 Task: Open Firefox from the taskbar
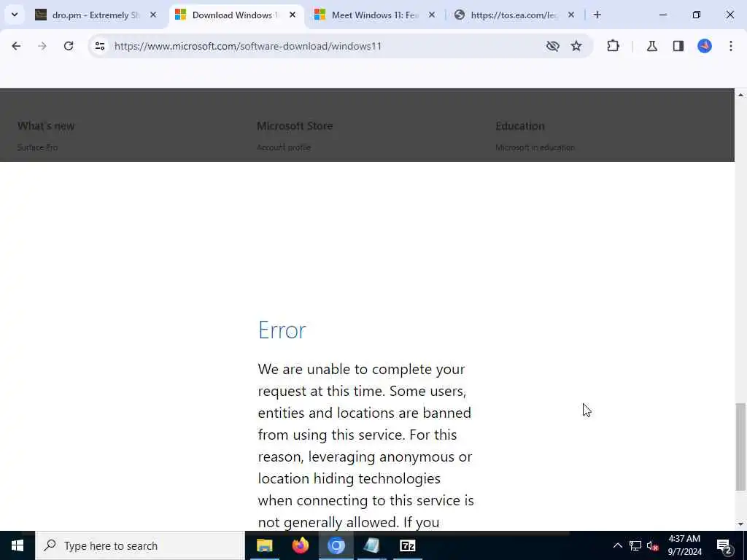300,545
